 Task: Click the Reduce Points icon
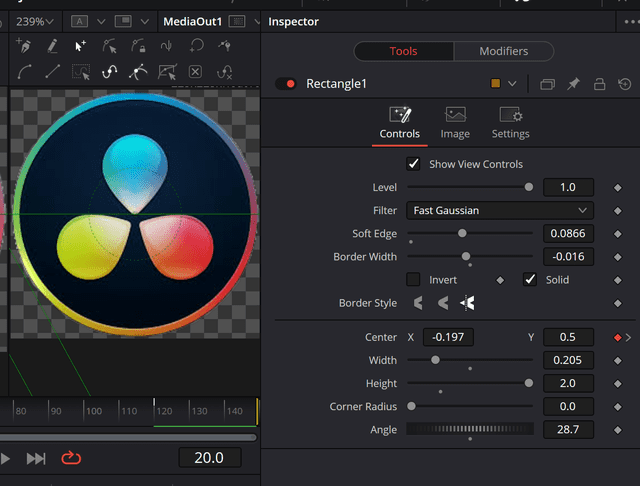(x=224, y=72)
